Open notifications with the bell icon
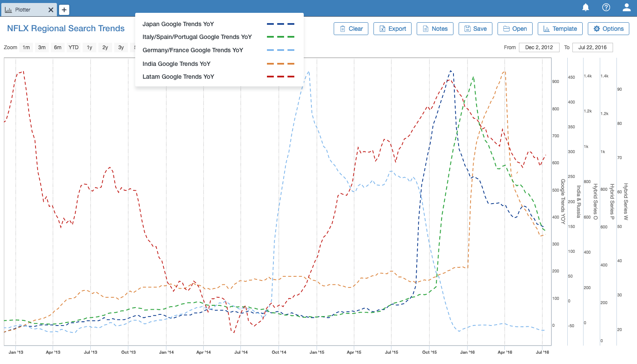This screenshot has width=637, height=364. point(586,7)
